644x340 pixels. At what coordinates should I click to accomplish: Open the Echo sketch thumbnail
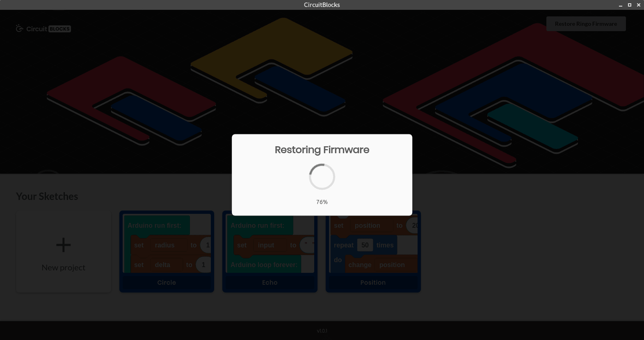tap(270, 243)
